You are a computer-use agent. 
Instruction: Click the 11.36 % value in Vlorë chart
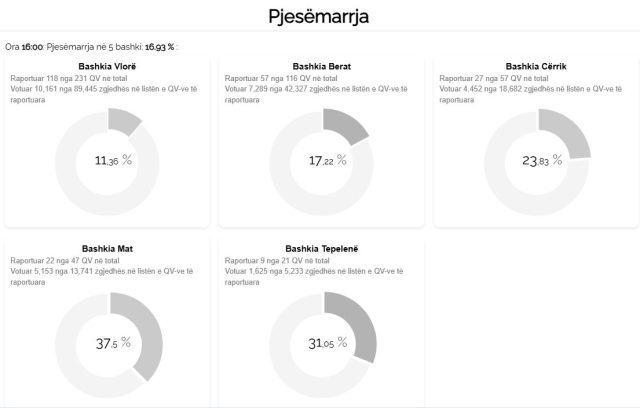(112, 160)
